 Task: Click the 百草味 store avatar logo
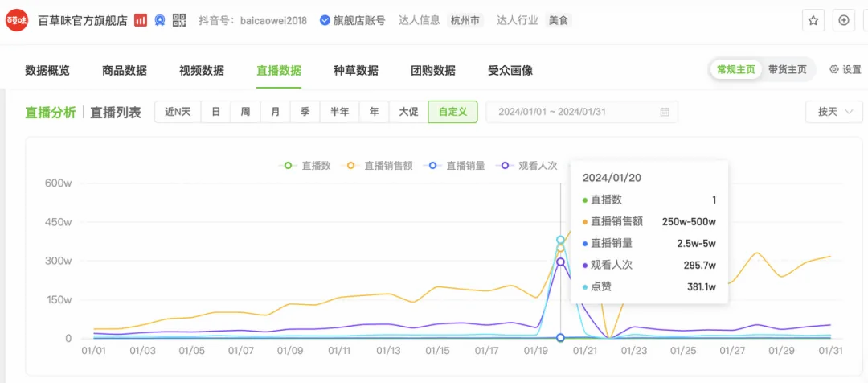click(16, 20)
